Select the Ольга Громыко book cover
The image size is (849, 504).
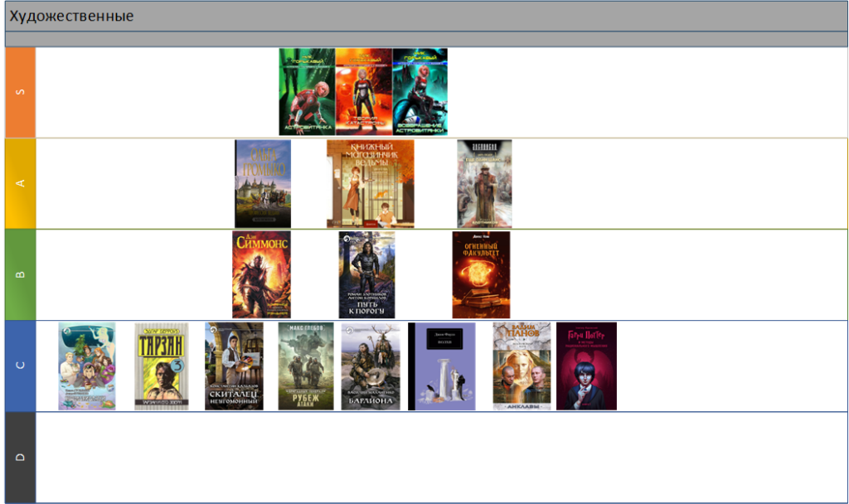263,183
